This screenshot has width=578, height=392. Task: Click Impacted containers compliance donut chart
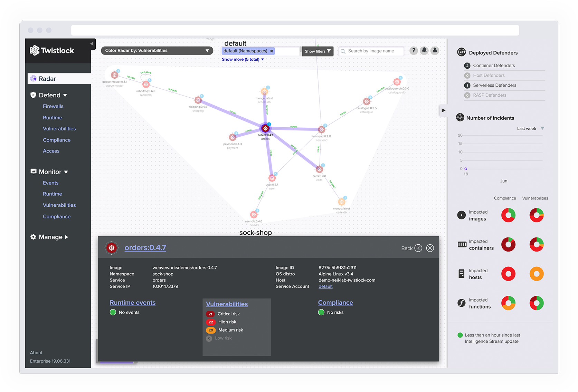coord(508,245)
